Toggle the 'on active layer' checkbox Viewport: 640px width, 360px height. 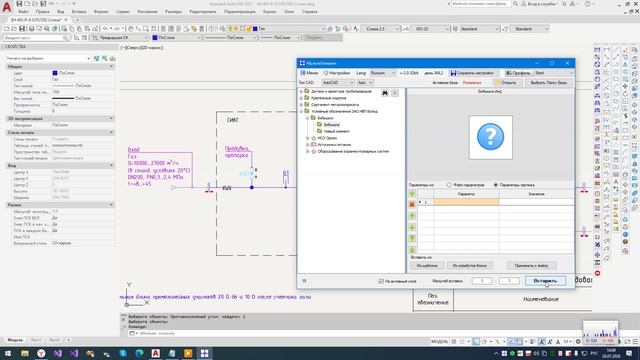coord(381,281)
